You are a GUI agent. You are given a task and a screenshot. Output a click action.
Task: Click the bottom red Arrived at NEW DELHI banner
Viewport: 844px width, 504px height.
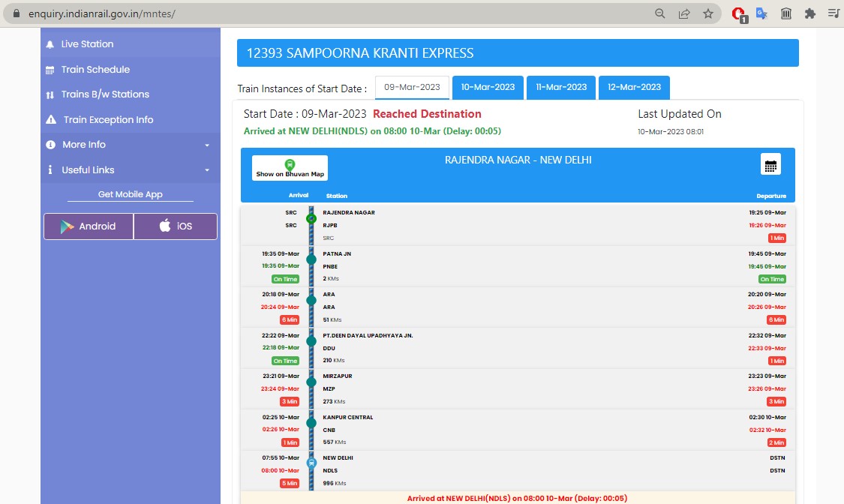(517, 498)
